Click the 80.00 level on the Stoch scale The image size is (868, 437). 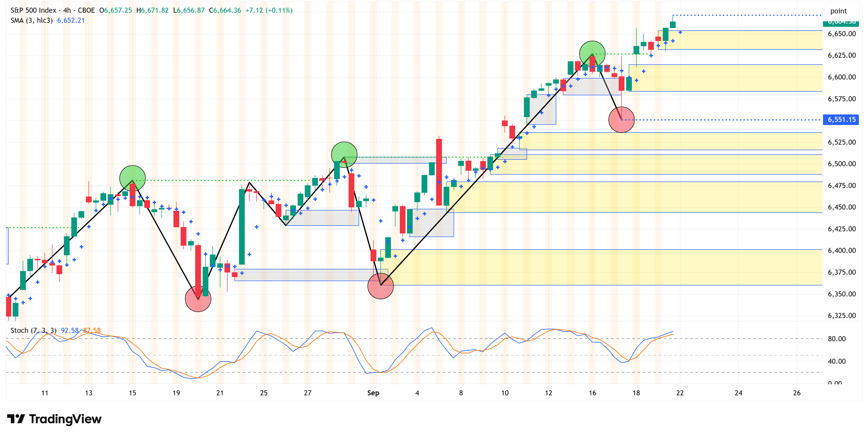[x=837, y=339]
